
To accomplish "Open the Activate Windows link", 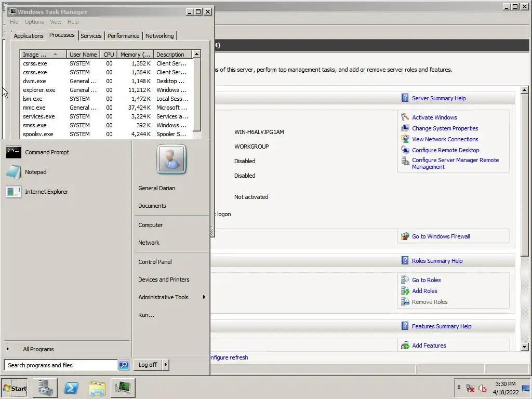I will coord(434,117).
